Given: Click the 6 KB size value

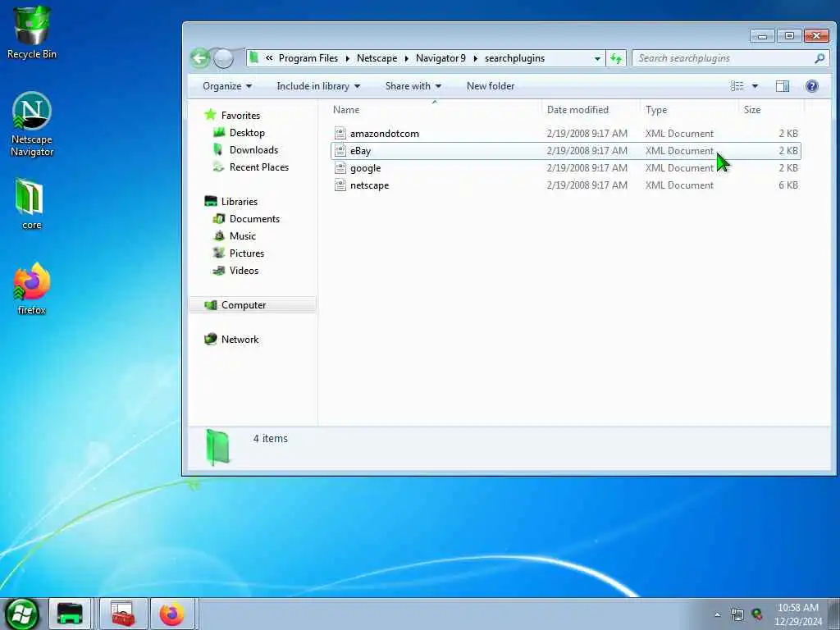Looking at the screenshot, I should pyautogui.click(x=788, y=185).
